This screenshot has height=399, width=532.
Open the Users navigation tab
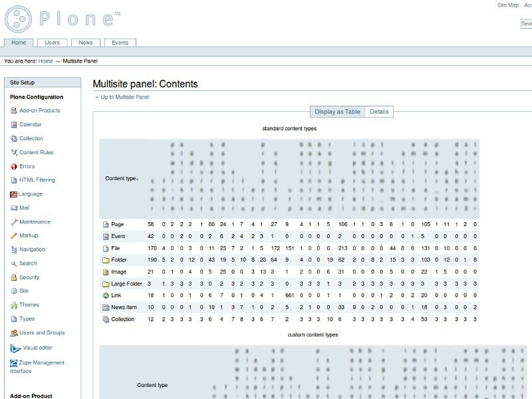pos(52,43)
